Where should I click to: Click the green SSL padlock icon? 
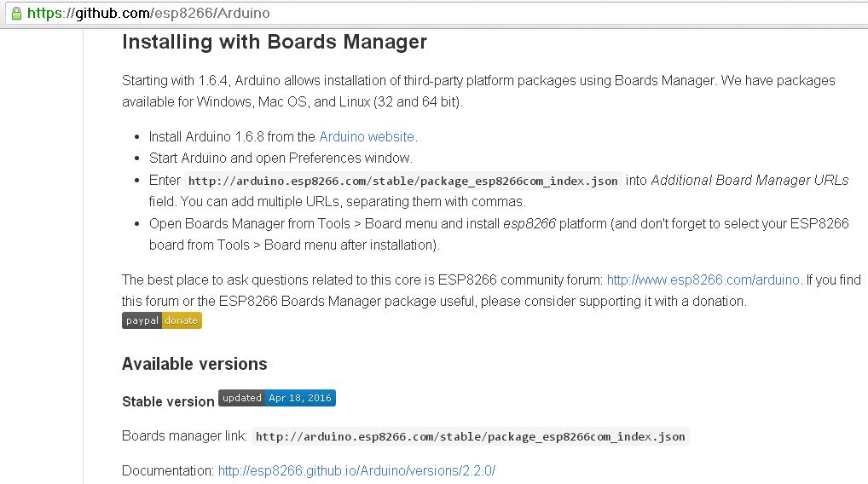tap(15, 14)
